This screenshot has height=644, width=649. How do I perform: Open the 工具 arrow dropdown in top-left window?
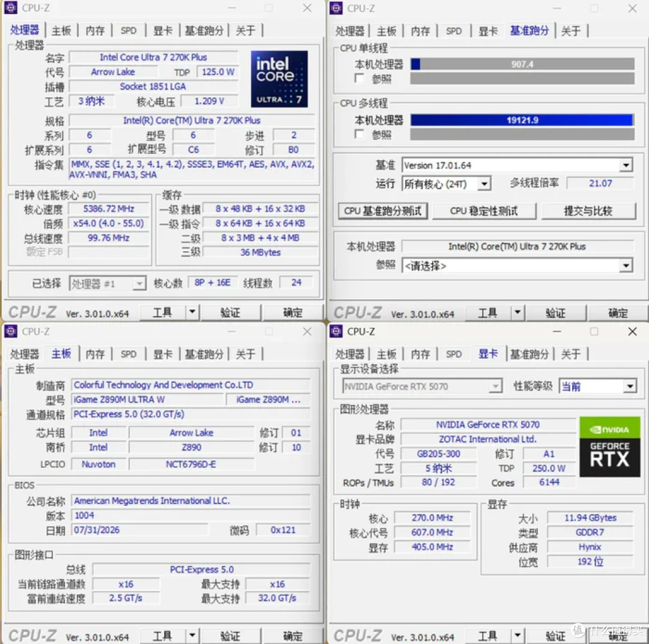point(192,312)
